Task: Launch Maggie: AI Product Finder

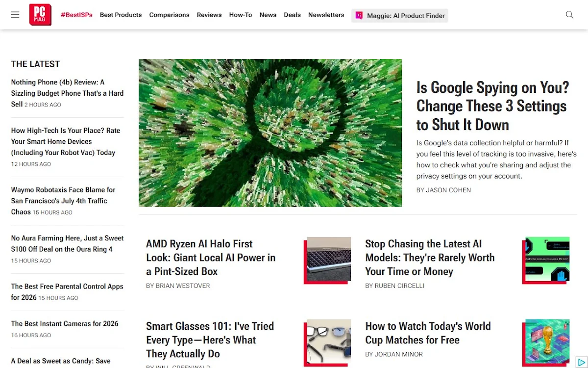Action: coord(400,15)
